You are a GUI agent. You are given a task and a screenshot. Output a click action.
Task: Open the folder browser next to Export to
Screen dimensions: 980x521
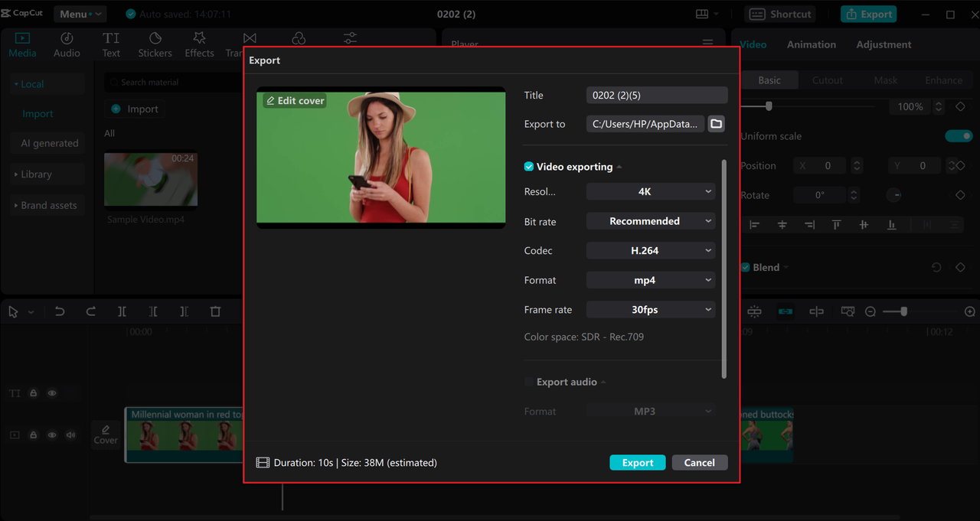(x=716, y=124)
